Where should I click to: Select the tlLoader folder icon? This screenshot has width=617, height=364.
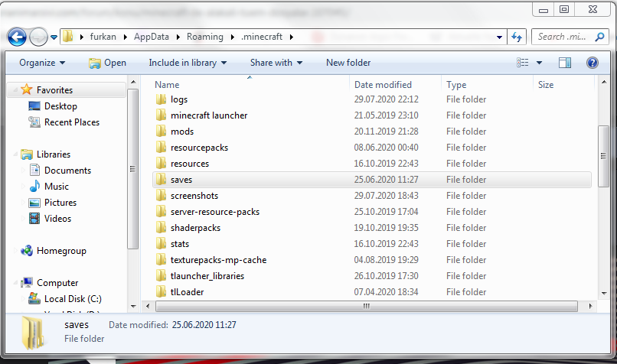point(161,292)
